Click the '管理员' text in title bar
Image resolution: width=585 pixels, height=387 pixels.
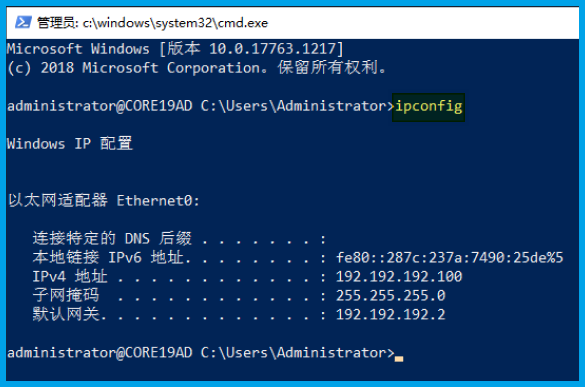pyautogui.click(x=56, y=23)
